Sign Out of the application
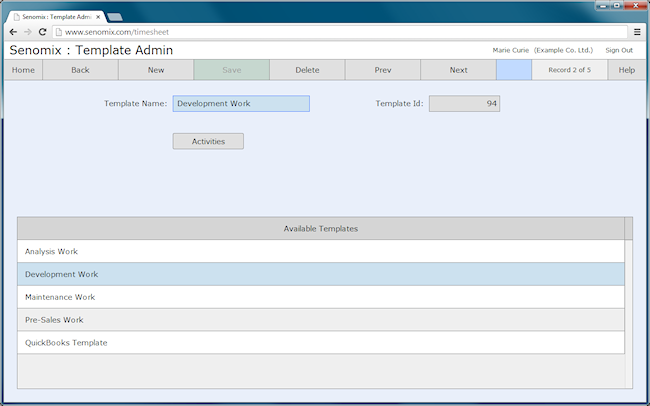Screen dimensions: 650x406 pos(619,50)
